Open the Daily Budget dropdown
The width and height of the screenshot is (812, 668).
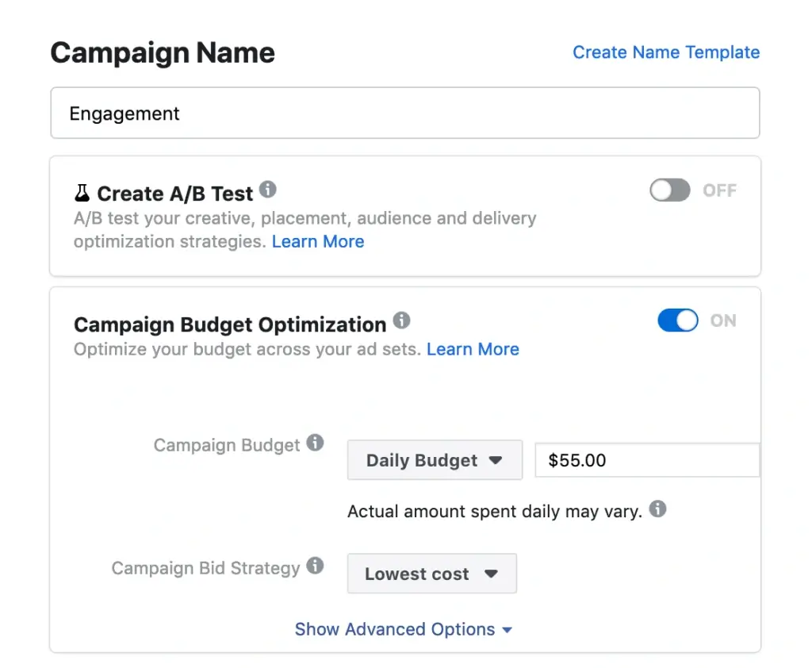point(435,460)
